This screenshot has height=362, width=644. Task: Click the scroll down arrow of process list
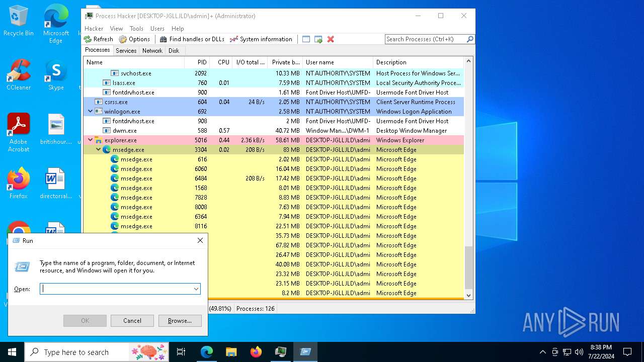tap(469, 296)
